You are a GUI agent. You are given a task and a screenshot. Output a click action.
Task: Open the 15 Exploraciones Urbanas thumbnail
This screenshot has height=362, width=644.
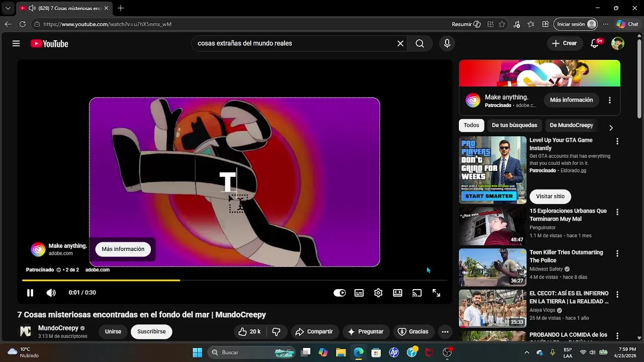pos(493,226)
